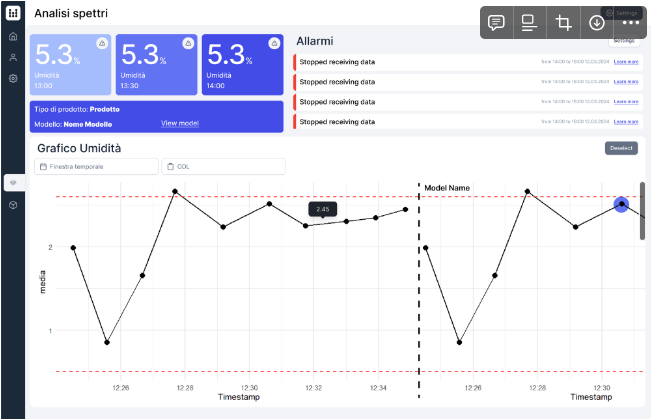Open the COL selector field
Image resolution: width=651 pixels, height=419 pixels.
(x=223, y=167)
